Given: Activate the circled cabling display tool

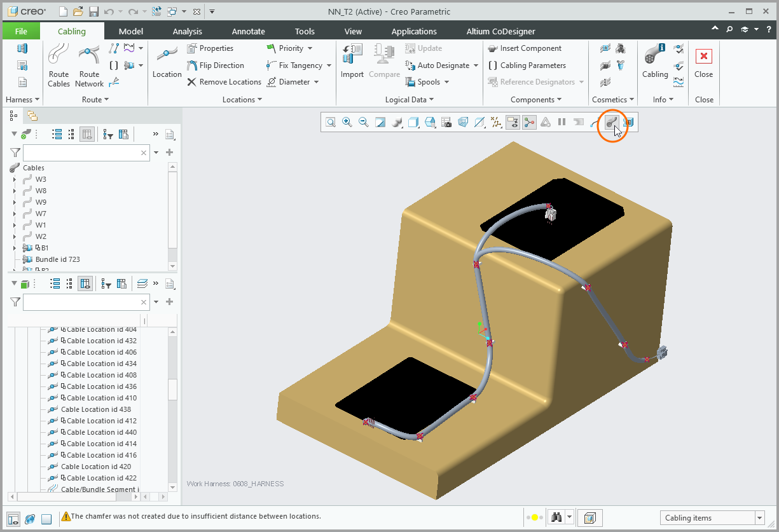Looking at the screenshot, I should click(612, 121).
